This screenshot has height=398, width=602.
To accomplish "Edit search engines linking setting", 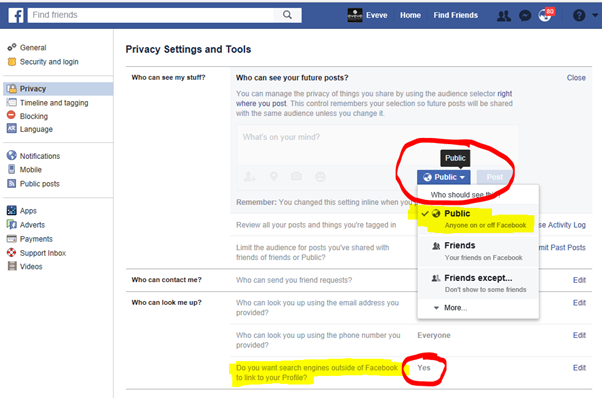I will pyautogui.click(x=579, y=368).
